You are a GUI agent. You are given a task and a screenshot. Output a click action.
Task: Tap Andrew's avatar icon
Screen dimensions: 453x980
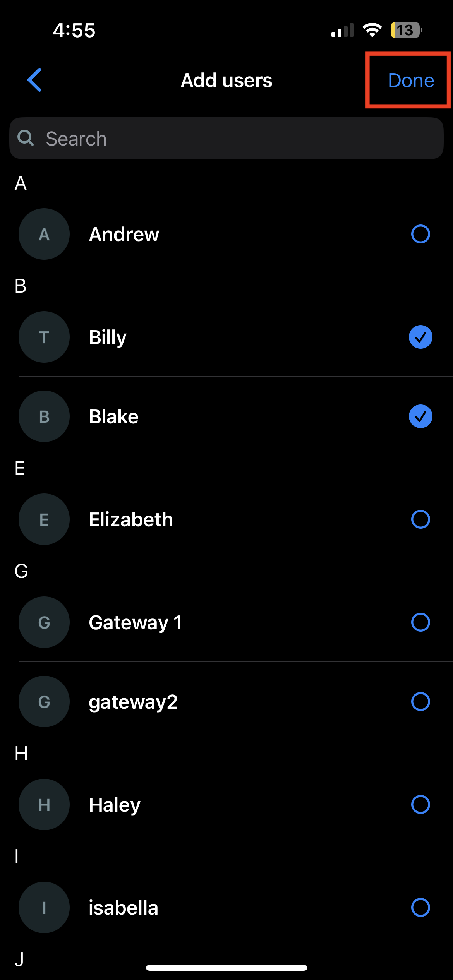click(x=44, y=234)
